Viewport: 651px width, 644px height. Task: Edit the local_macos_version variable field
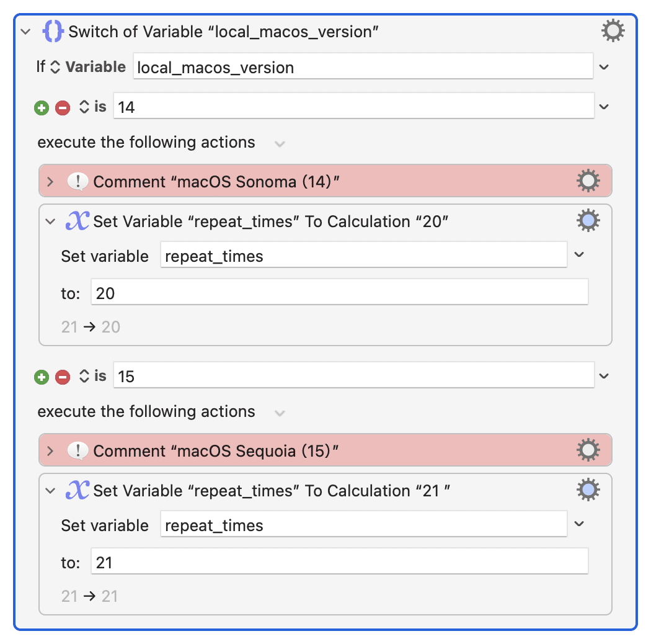(x=363, y=66)
